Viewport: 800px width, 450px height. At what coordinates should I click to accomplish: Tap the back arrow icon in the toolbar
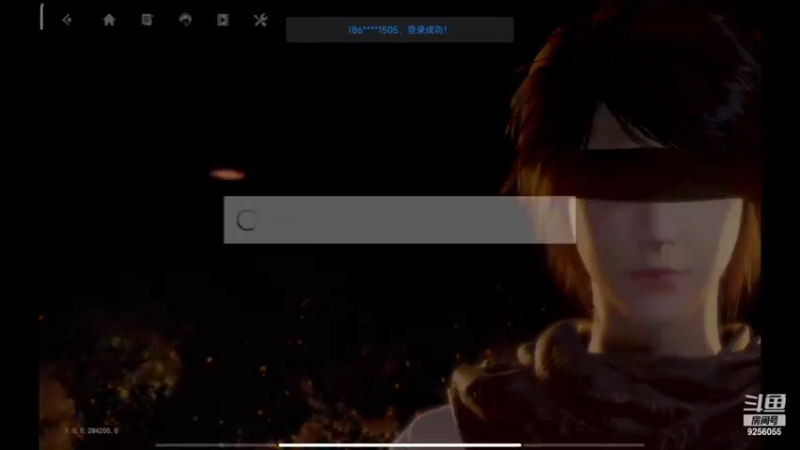pyautogui.click(x=67, y=20)
